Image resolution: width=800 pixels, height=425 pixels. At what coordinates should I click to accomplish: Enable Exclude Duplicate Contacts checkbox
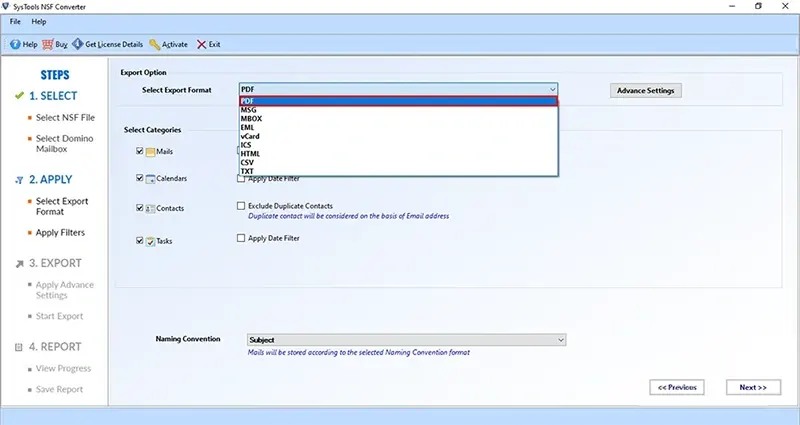point(241,206)
